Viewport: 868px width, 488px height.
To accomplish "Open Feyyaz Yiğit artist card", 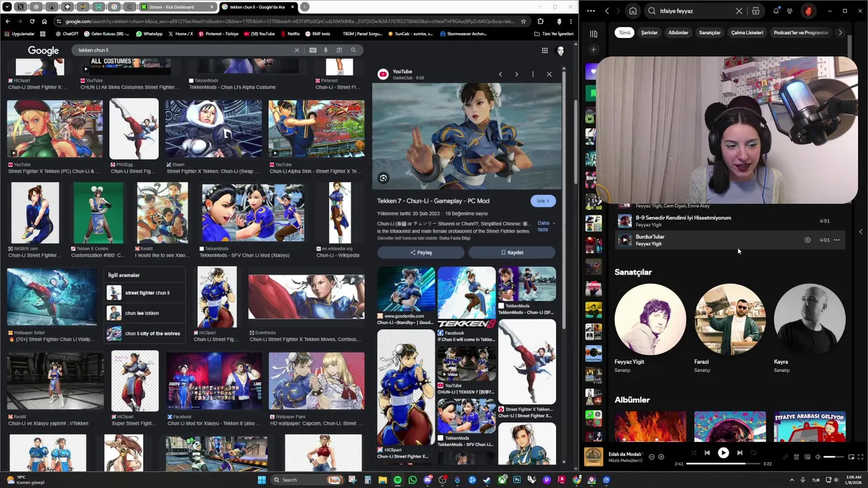I will 650,328.
